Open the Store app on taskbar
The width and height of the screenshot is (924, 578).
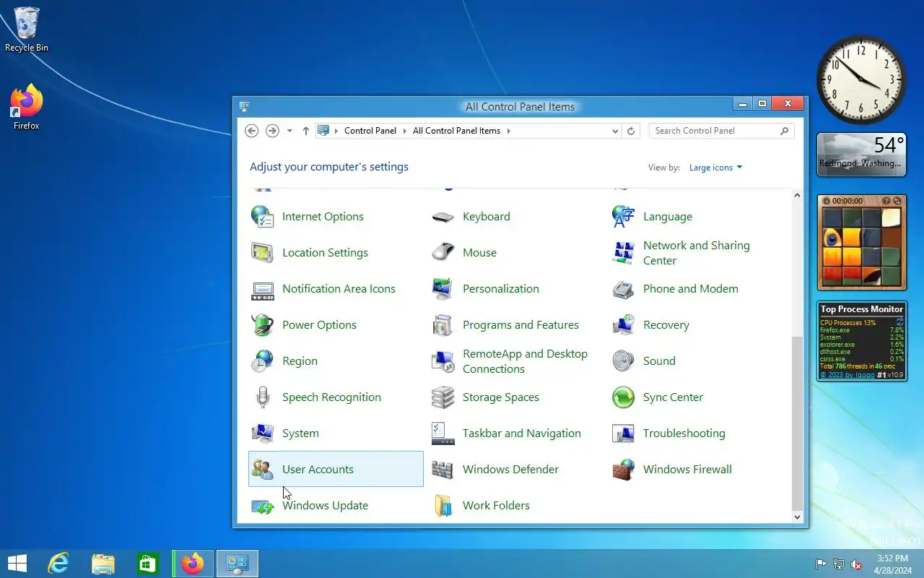147,564
